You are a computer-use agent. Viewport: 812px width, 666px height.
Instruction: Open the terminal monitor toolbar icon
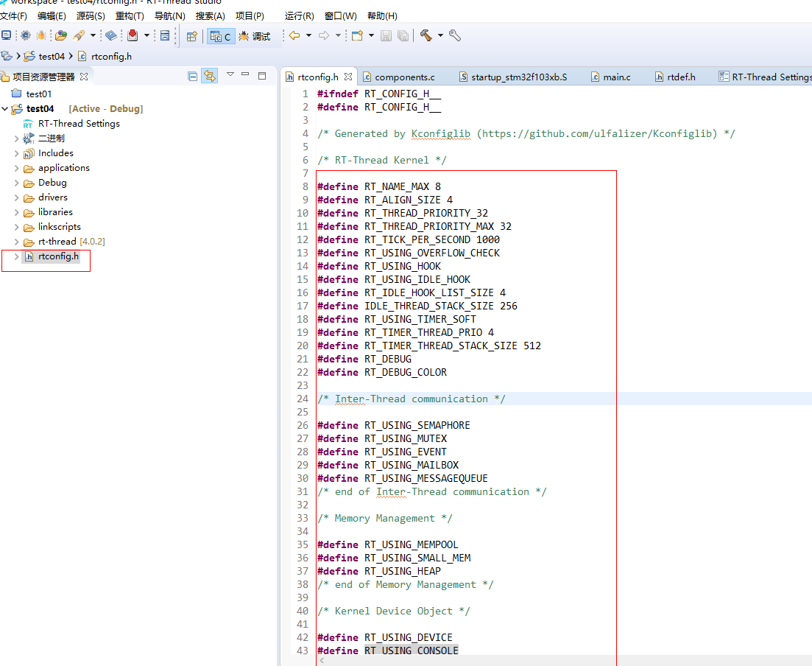[6, 35]
